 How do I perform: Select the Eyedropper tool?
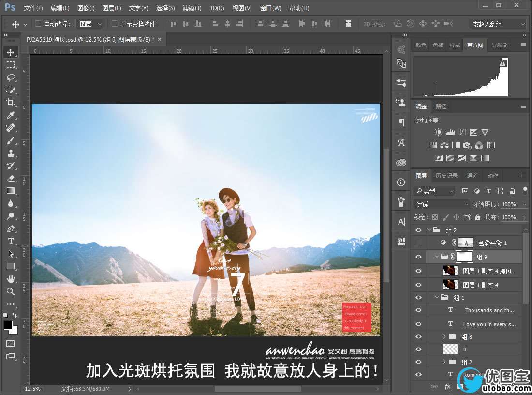[11, 115]
